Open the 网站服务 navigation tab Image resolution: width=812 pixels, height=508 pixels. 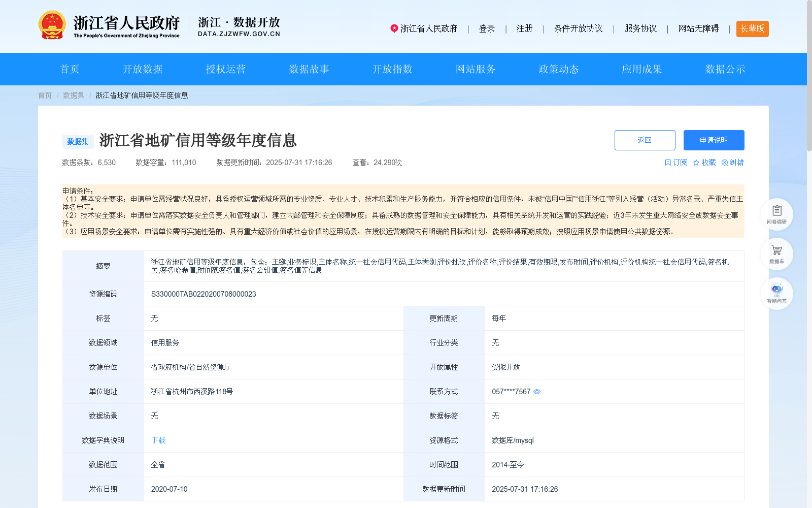476,69
